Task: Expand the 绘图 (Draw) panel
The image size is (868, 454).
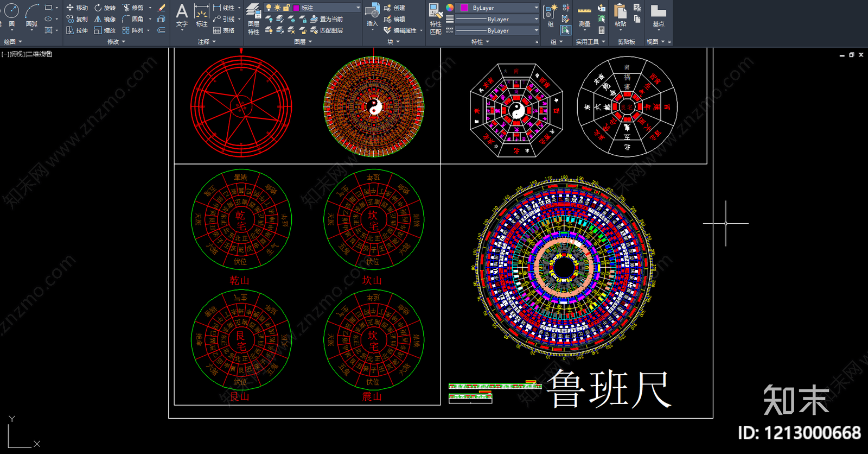Action: pos(13,41)
